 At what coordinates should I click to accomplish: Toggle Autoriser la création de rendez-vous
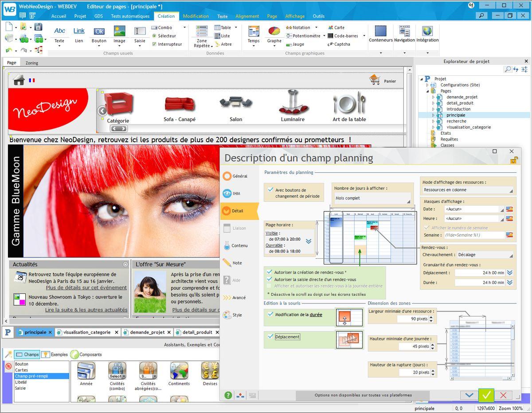(x=269, y=272)
